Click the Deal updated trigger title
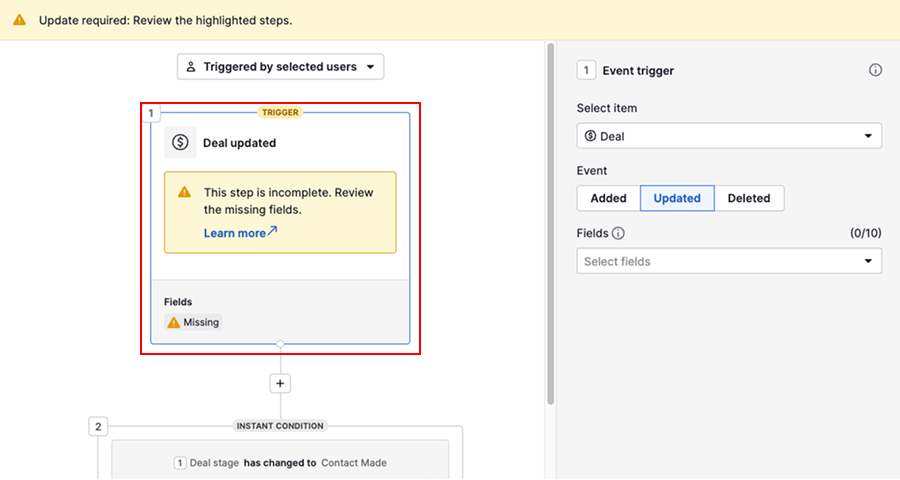This screenshot has height=480, width=900. [239, 143]
